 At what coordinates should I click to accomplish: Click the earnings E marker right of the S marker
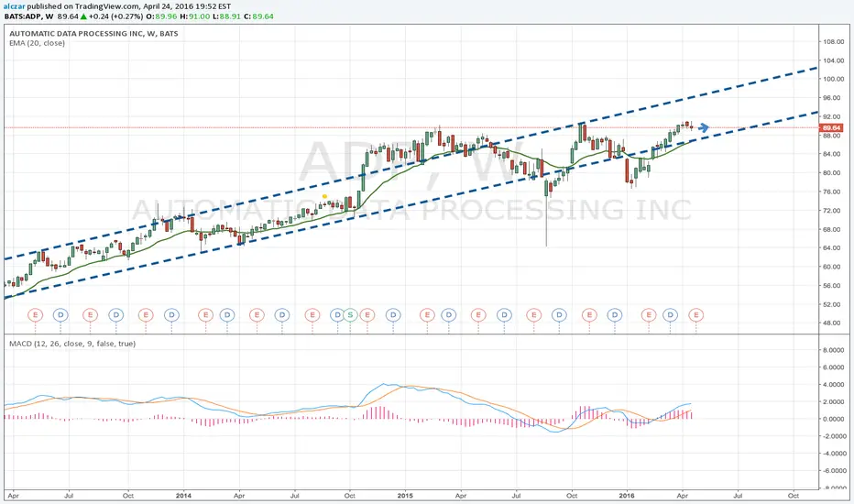(x=367, y=315)
